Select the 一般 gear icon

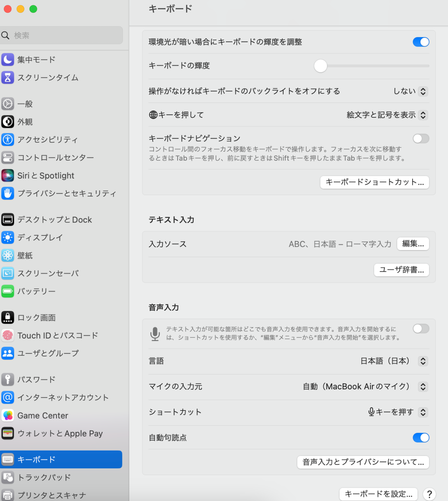point(8,104)
